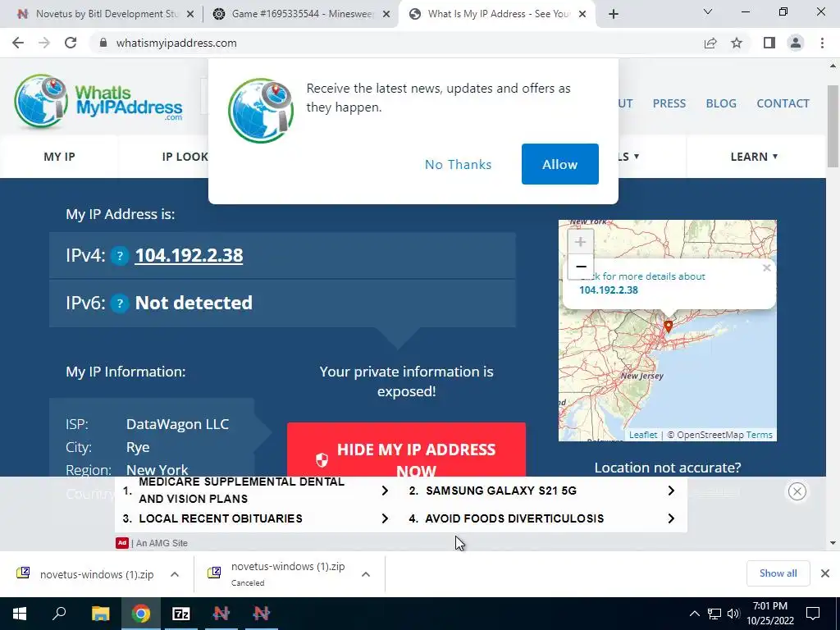Image resolution: width=840 pixels, height=630 pixels.
Task: Close the map popup bubble
Action: pos(767,267)
